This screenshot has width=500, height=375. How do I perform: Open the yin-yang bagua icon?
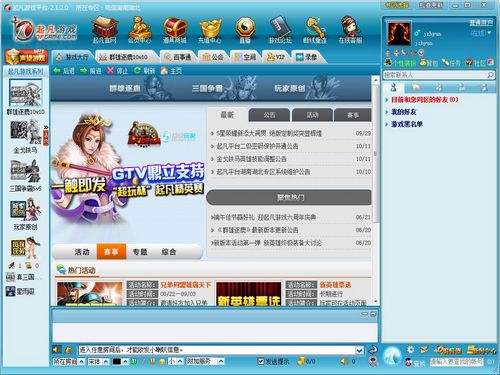pos(245,30)
